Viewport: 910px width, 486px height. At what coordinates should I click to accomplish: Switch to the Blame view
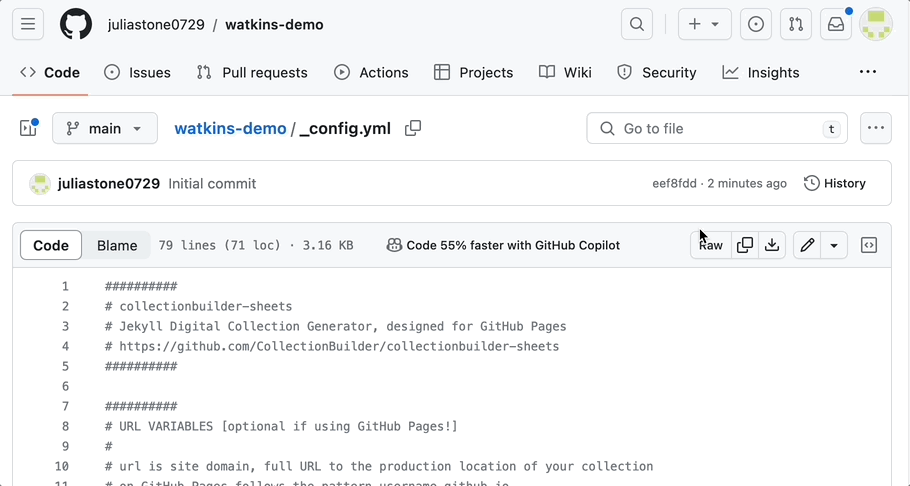[117, 246]
